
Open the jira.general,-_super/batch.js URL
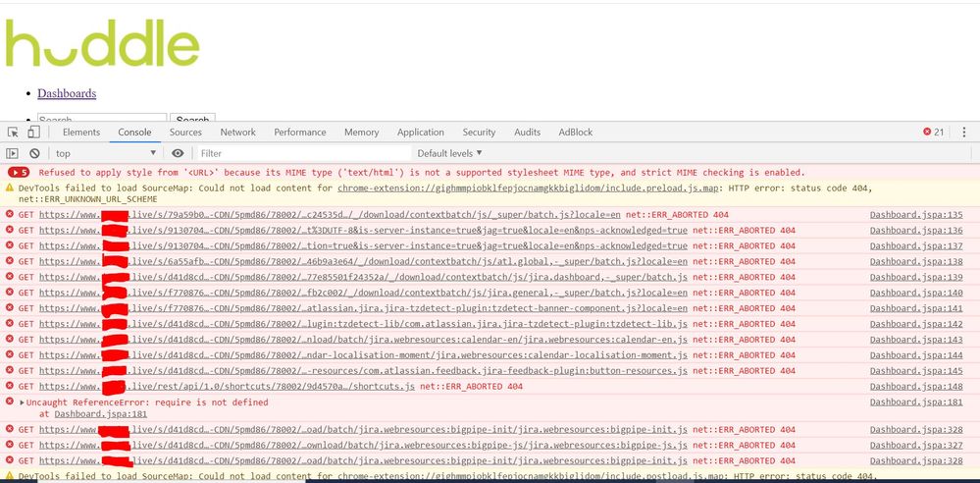[x=363, y=293]
